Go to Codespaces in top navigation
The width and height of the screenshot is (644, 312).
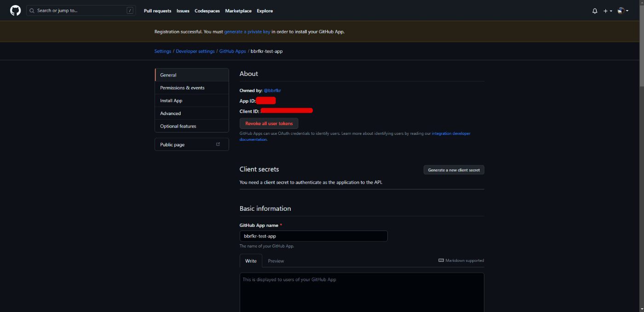pos(207,11)
